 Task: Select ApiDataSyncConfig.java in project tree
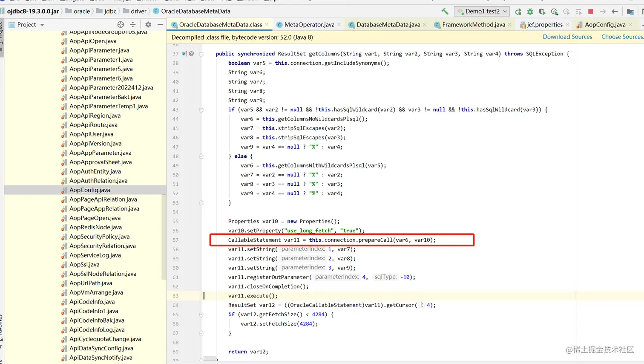coord(101,349)
